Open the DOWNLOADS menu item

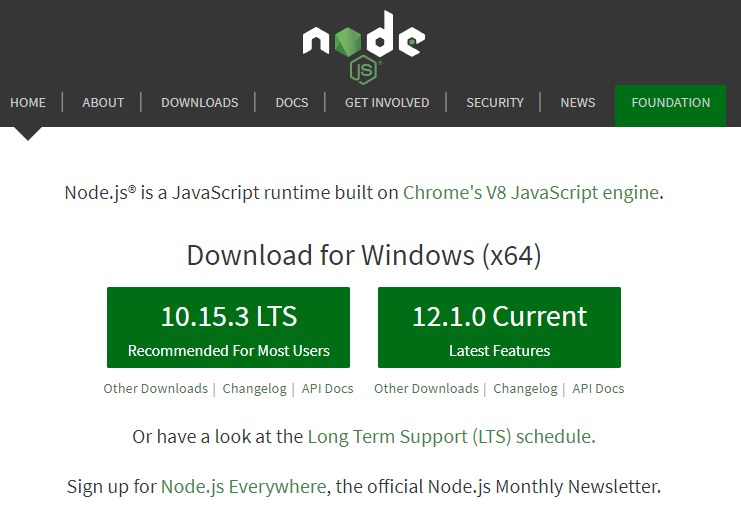tap(200, 102)
